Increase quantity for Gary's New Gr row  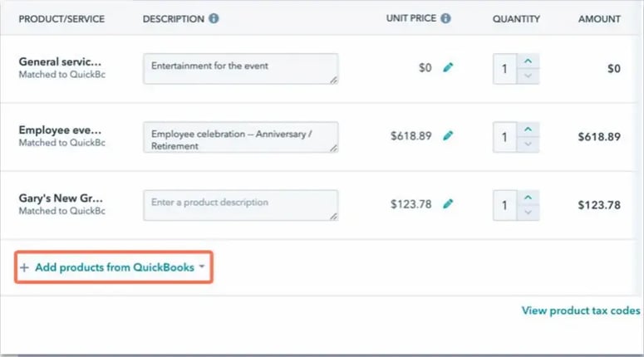click(528, 198)
